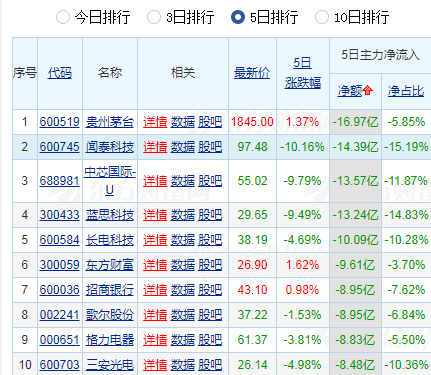Viewport: 431px width, 375px height.
Task: Open 详情 for 招商银行 row
Action: (x=155, y=290)
